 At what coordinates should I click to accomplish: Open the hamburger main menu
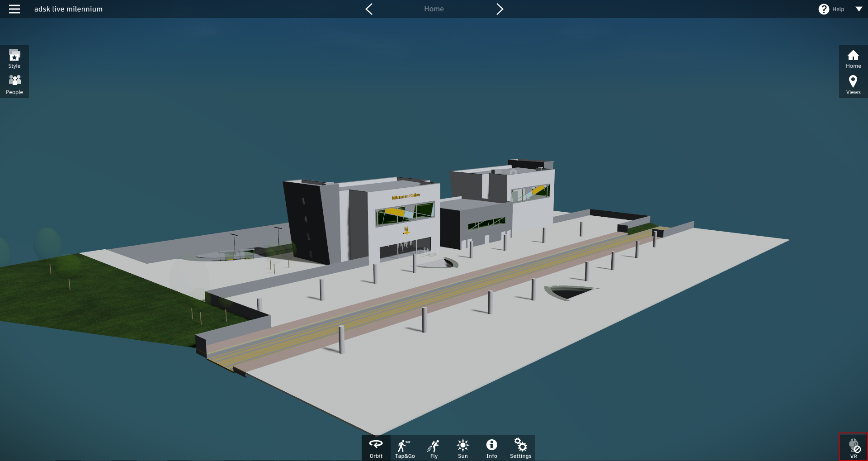point(15,9)
